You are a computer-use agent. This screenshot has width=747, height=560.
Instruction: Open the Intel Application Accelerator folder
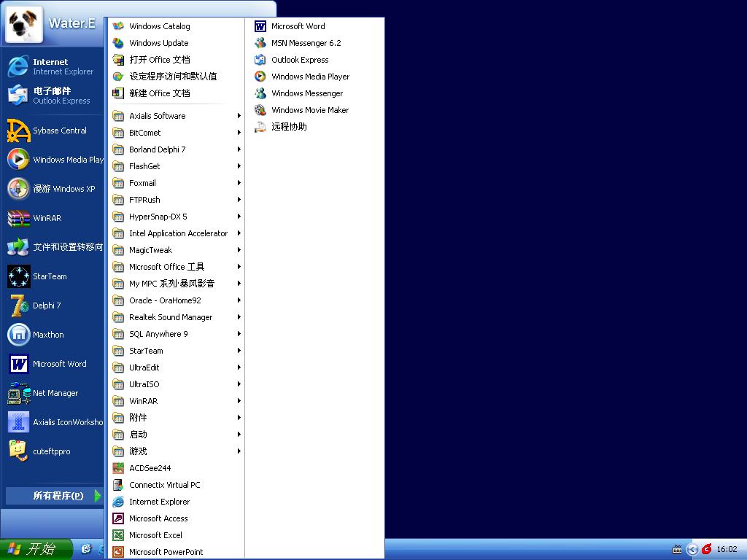click(177, 233)
